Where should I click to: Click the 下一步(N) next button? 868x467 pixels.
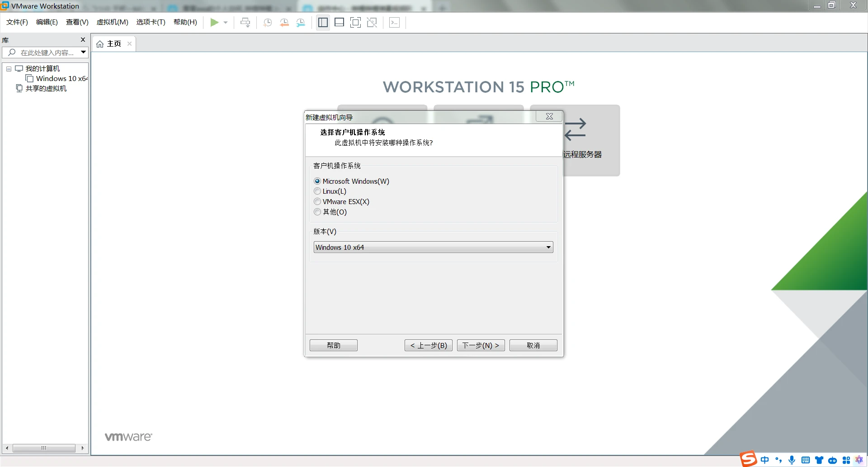(x=481, y=346)
